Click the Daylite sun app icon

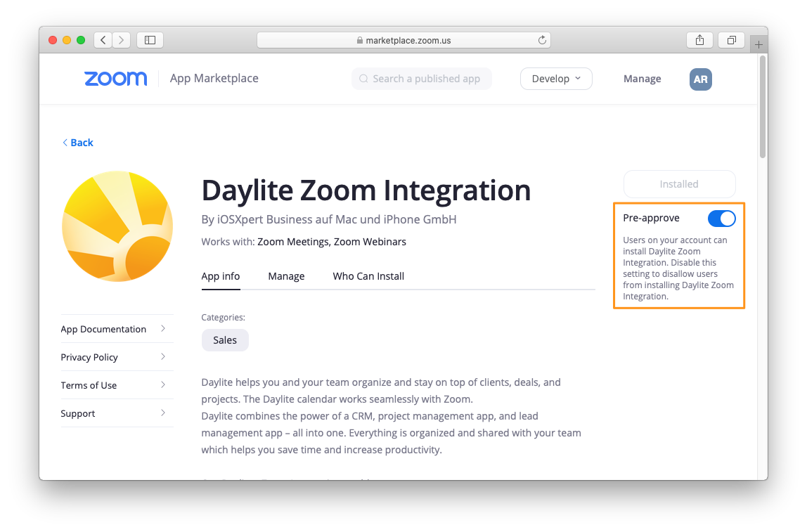(x=117, y=226)
